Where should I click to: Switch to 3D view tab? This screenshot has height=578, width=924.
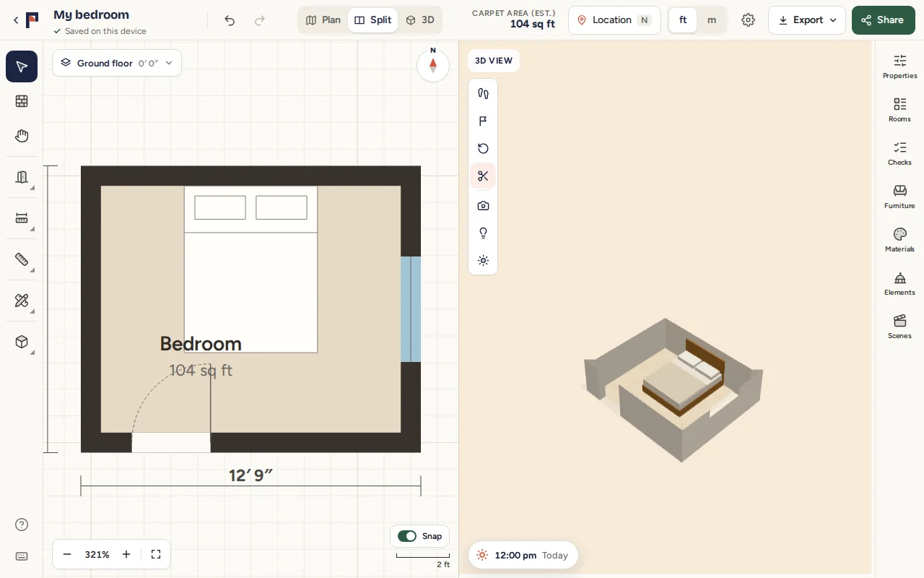[x=420, y=20]
